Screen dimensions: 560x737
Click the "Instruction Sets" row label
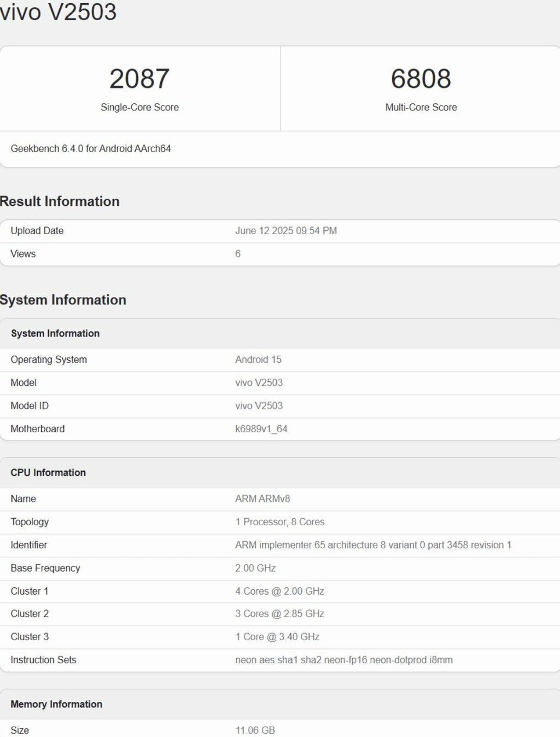point(43,660)
